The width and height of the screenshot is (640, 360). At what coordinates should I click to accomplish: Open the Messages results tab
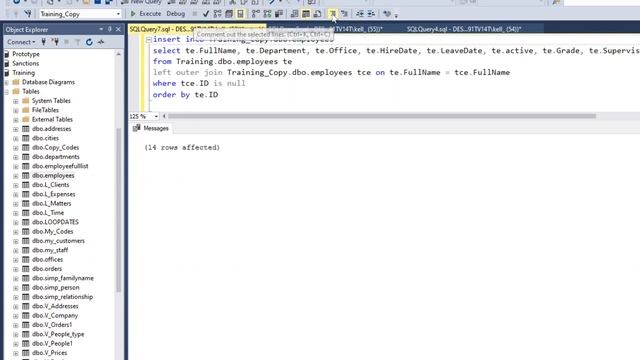click(151, 128)
